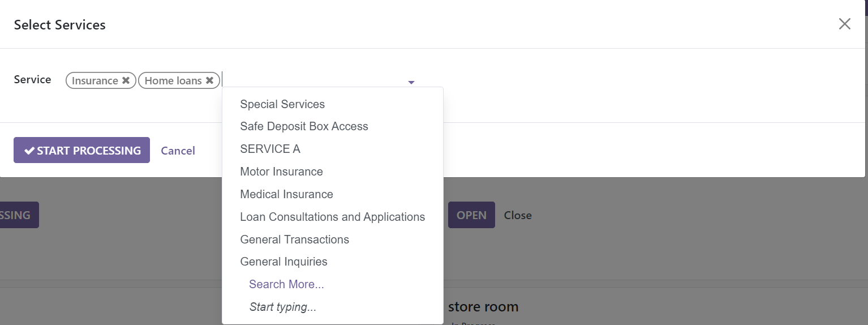The height and width of the screenshot is (325, 868).
Task: Choose Safe Deposit Box Access
Action: tap(304, 126)
